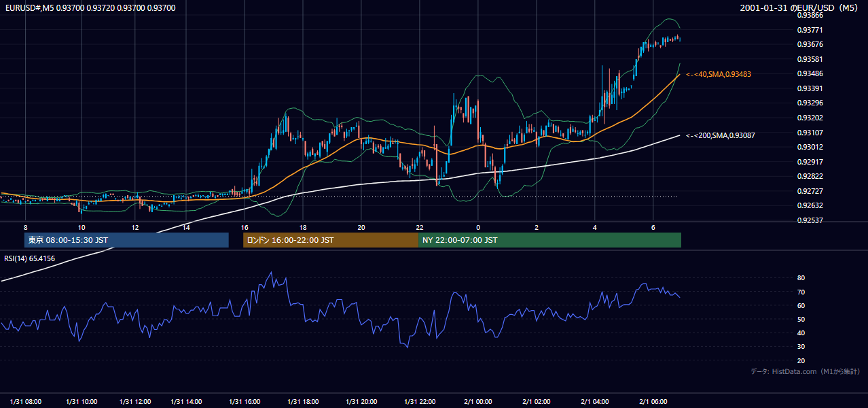The width and height of the screenshot is (868, 408).
Task: Click the 0.92537 price axis label
Action: (x=810, y=220)
